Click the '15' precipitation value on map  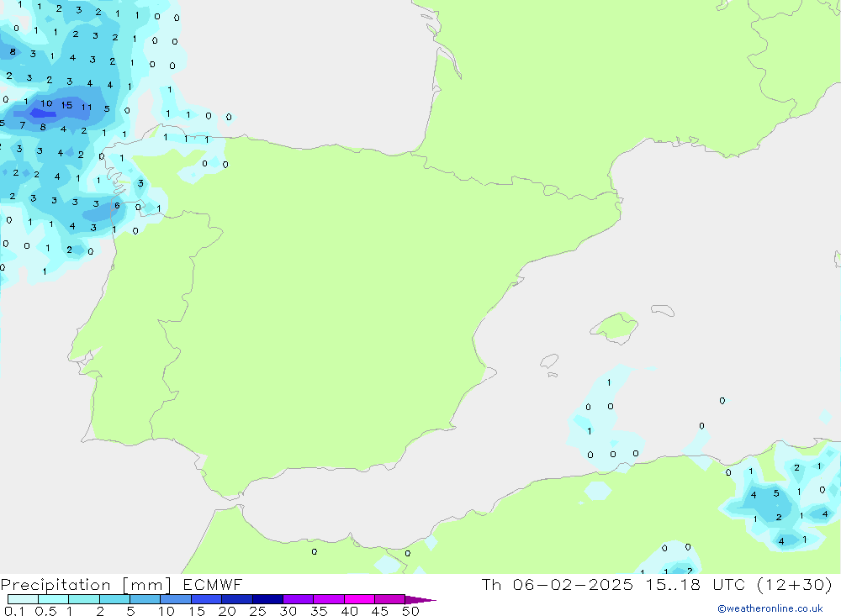click(x=66, y=105)
